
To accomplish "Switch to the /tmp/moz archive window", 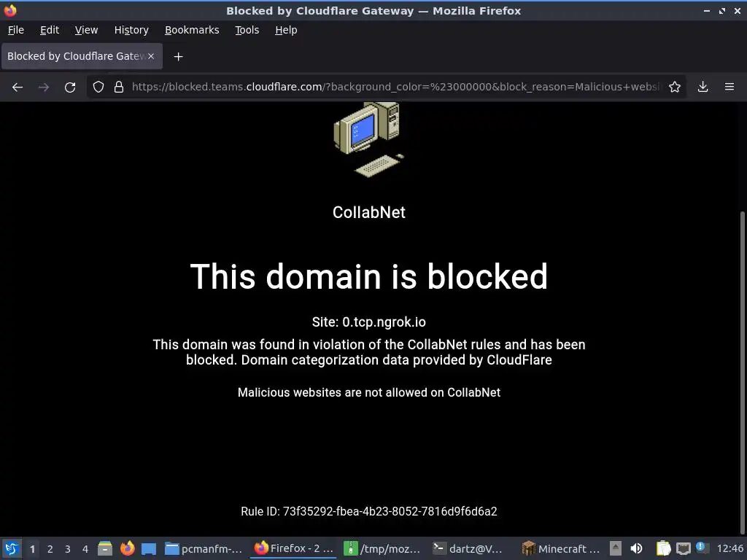I will (382, 548).
